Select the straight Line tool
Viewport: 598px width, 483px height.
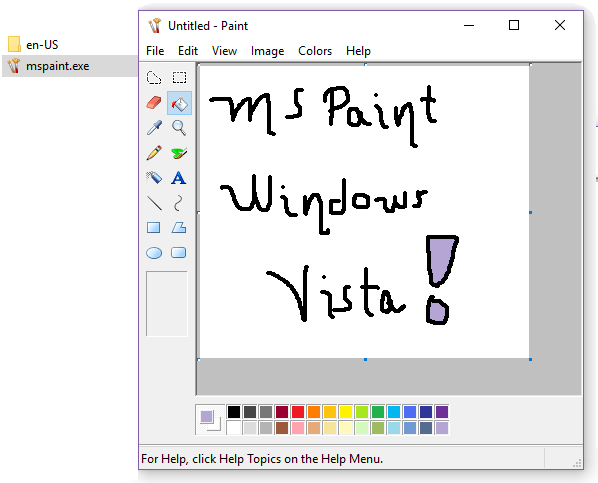pyautogui.click(x=154, y=203)
